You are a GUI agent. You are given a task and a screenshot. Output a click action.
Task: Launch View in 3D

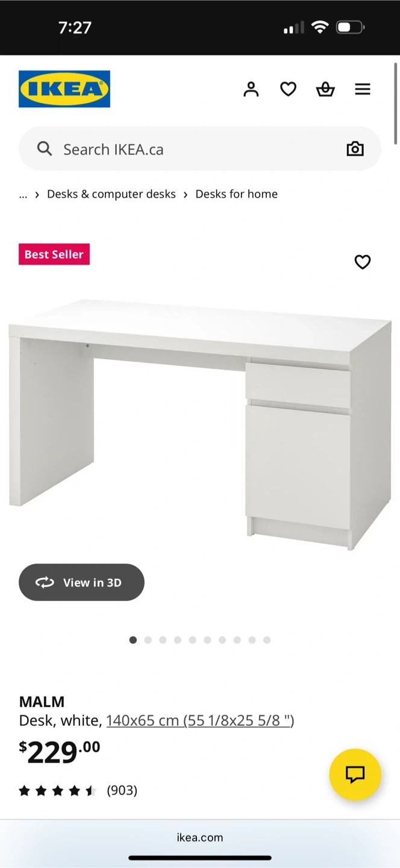(81, 582)
